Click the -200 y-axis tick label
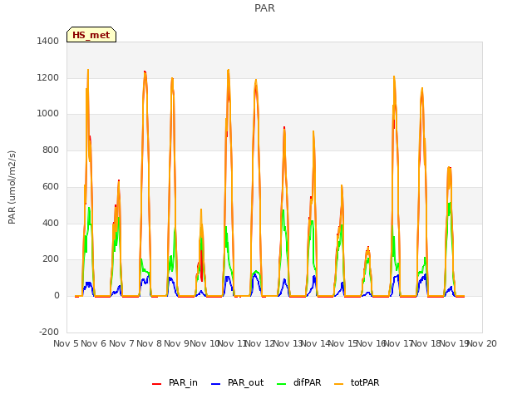This screenshot has width=532, height=399. (49, 332)
